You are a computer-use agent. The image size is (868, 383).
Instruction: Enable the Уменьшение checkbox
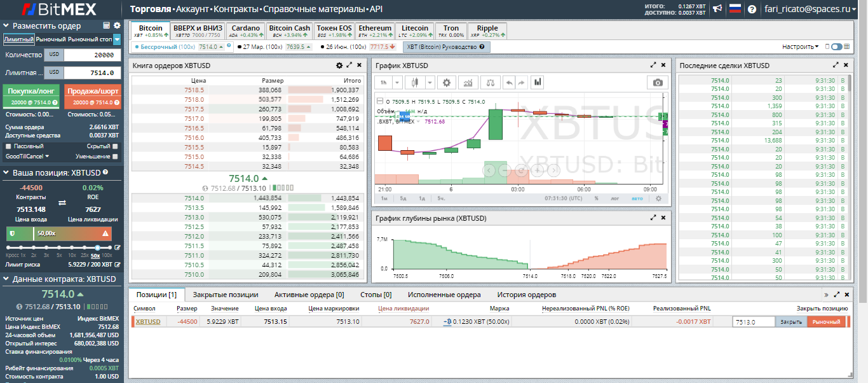coord(115,156)
